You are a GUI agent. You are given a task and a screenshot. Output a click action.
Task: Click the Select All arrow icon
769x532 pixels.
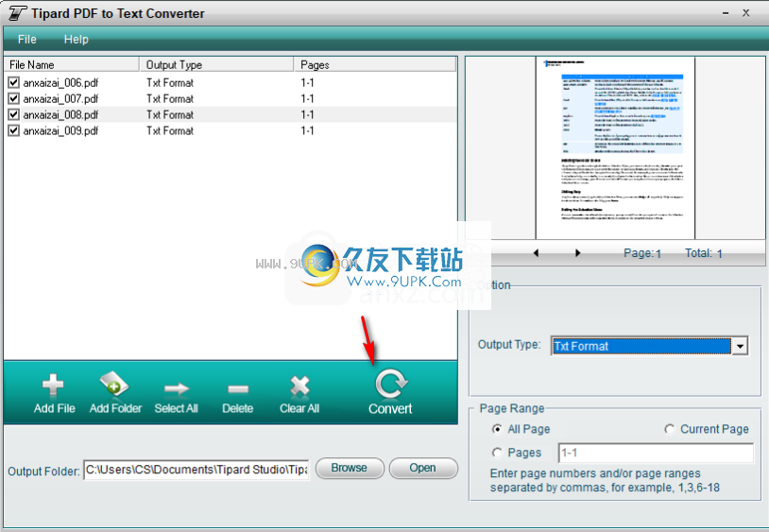tap(177, 388)
